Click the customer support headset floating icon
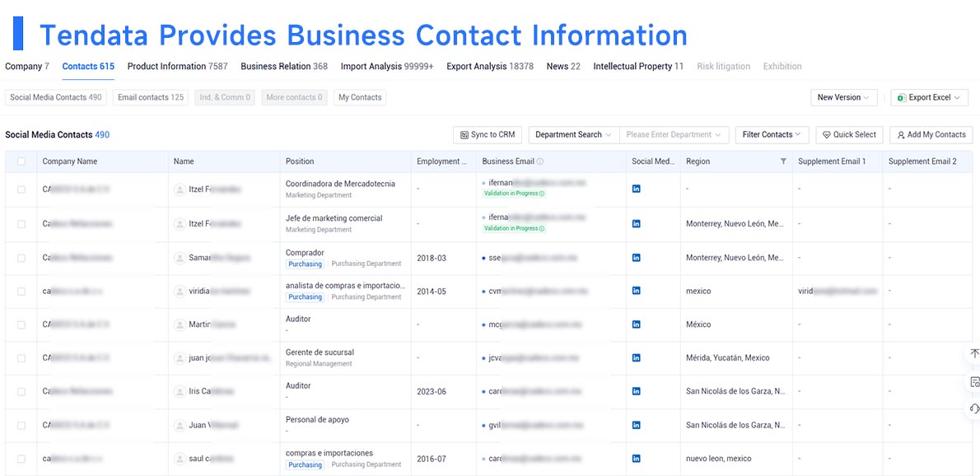980x476 pixels. [x=973, y=408]
